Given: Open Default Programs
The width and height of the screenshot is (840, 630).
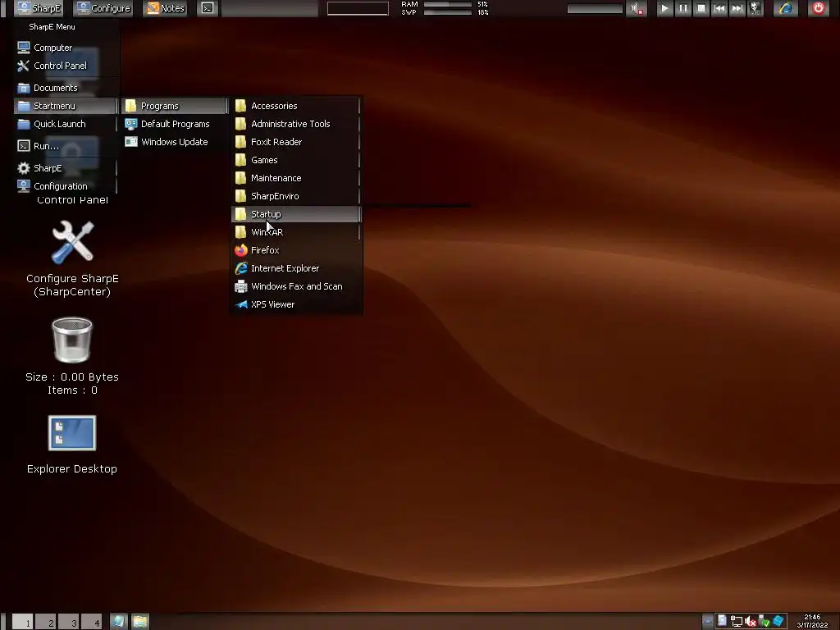Looking at the screenshot, I should [x=176, y=124].
